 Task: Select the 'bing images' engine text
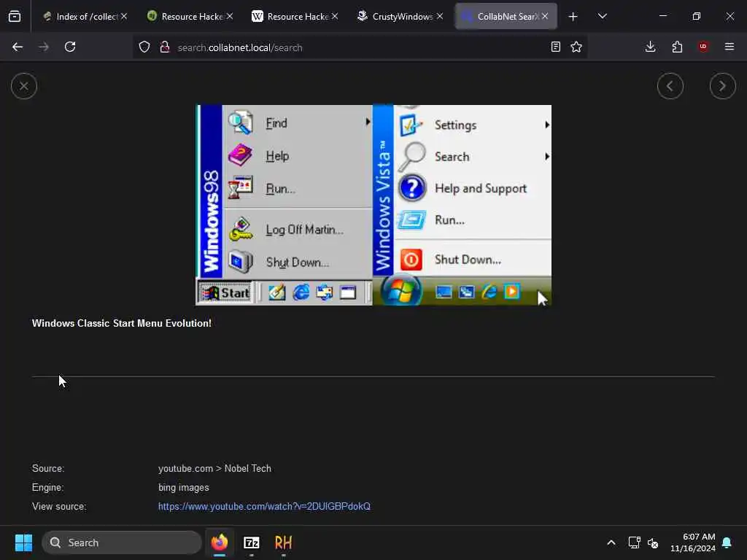tap(183, 488)
